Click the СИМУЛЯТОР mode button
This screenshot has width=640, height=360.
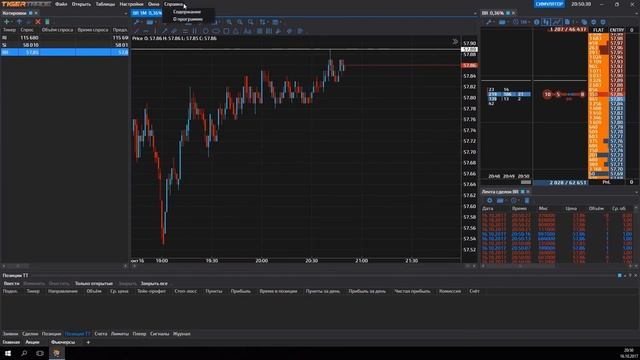[x=549, y=4]
